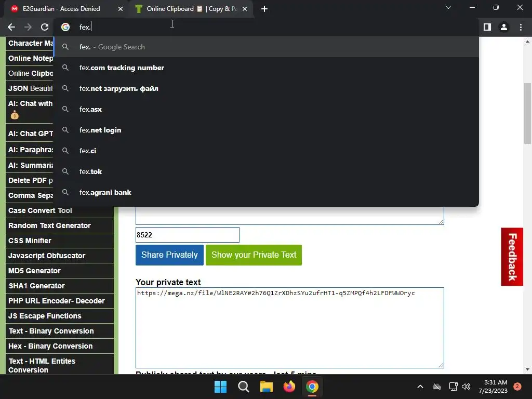532x399 pixels.
Task: Click the address bar containing 'fex.'
Action: pos(266,27)
